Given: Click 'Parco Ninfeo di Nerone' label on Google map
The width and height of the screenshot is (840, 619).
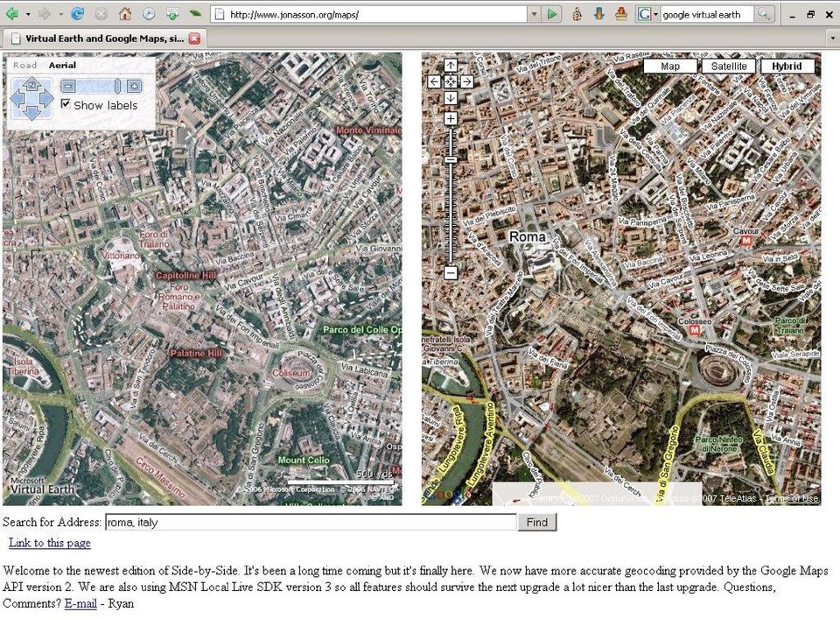Looking at the screenshot, I should (719, 444).
